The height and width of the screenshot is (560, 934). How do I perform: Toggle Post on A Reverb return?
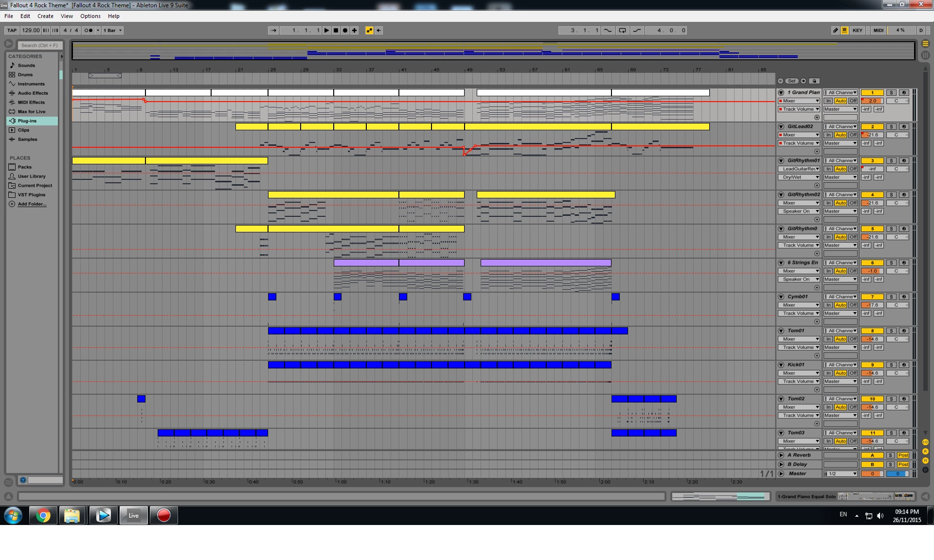click(x=903, y=455)
